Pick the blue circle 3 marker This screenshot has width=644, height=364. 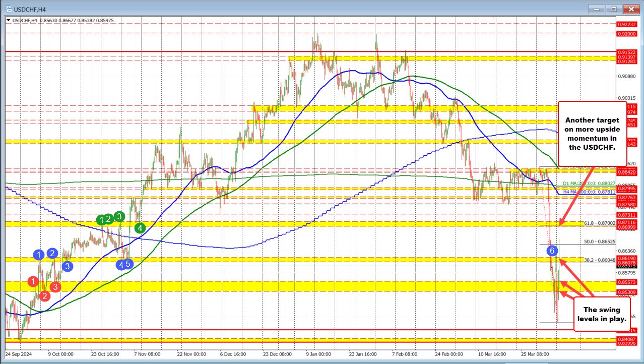pos(68,265)
